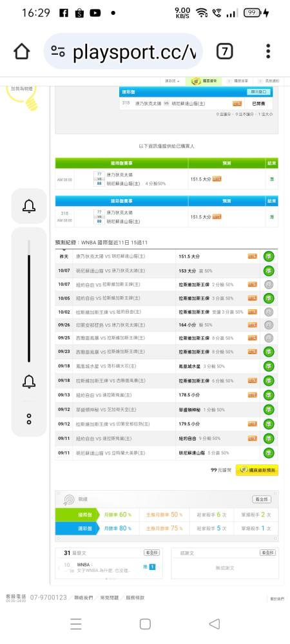Click the 顯示盤口 toggle in 運彩盤 header
The height and width of the screenshot is (644, 290).
coord(258,91)
